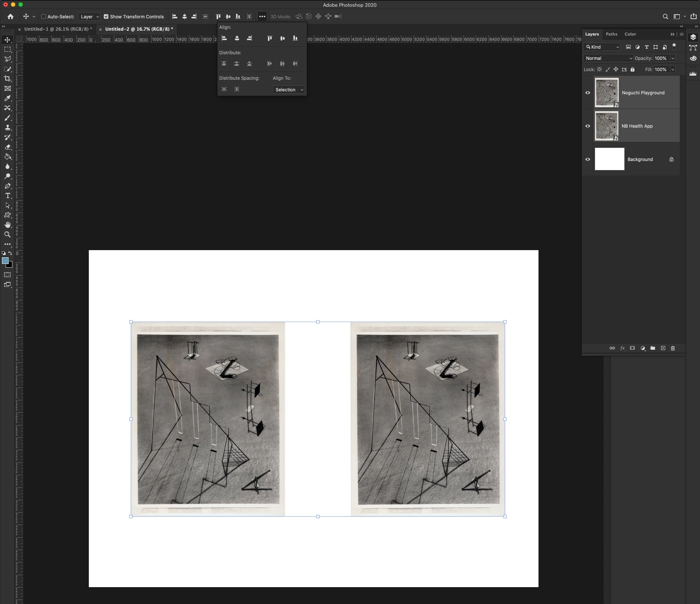Click the foreground color swatch
This screenshot has width=700, height=604.
point(5,261)
